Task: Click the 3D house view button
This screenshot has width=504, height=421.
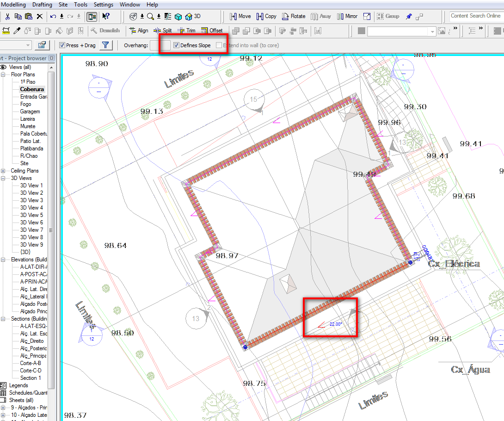Action: 193,16
